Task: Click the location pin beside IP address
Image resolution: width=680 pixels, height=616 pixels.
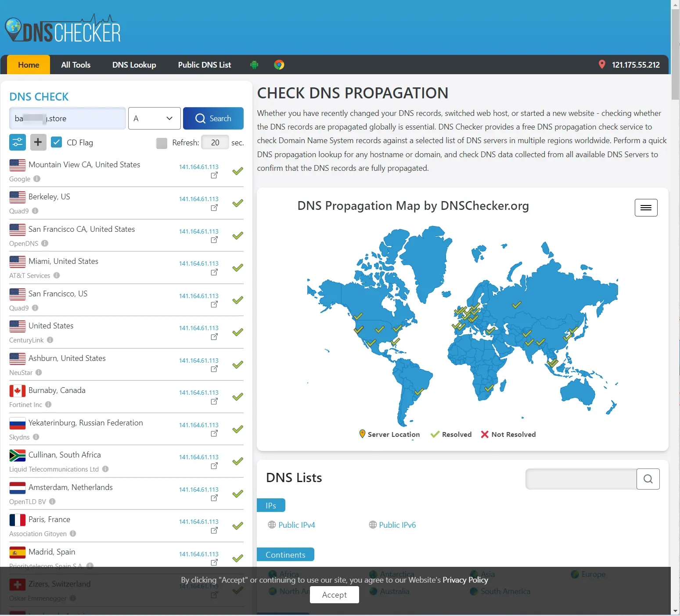Action: coord(602,65)
